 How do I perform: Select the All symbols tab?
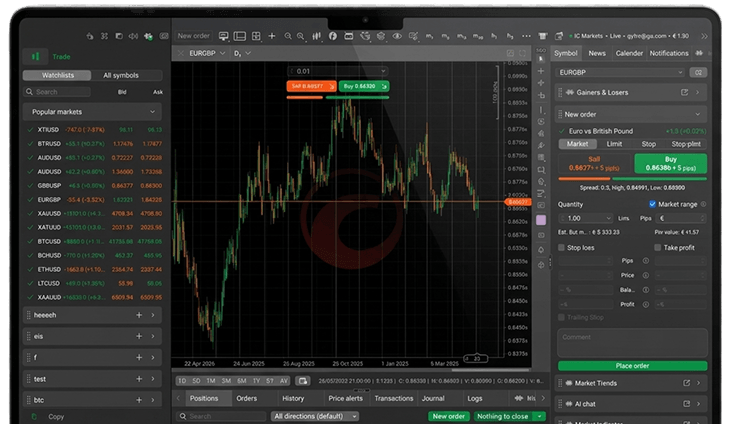pos(121,75)
